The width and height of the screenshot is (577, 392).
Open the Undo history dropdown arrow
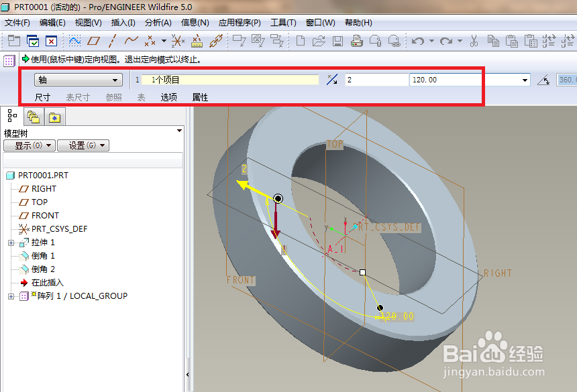click(x=431, y=41)
